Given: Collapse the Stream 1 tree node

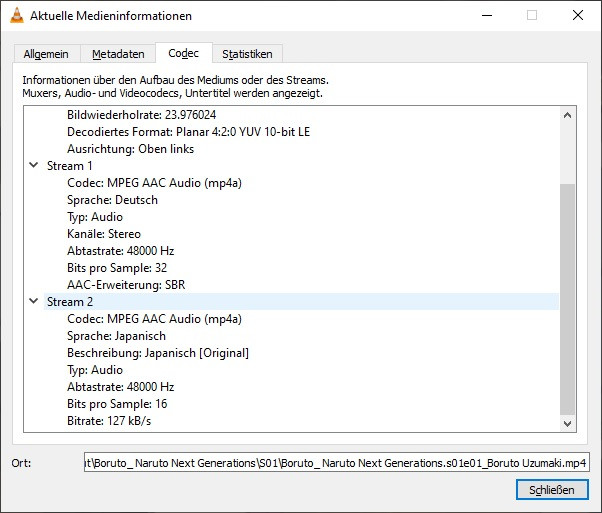Looking at the screenshot, I should tap(33, 166).
